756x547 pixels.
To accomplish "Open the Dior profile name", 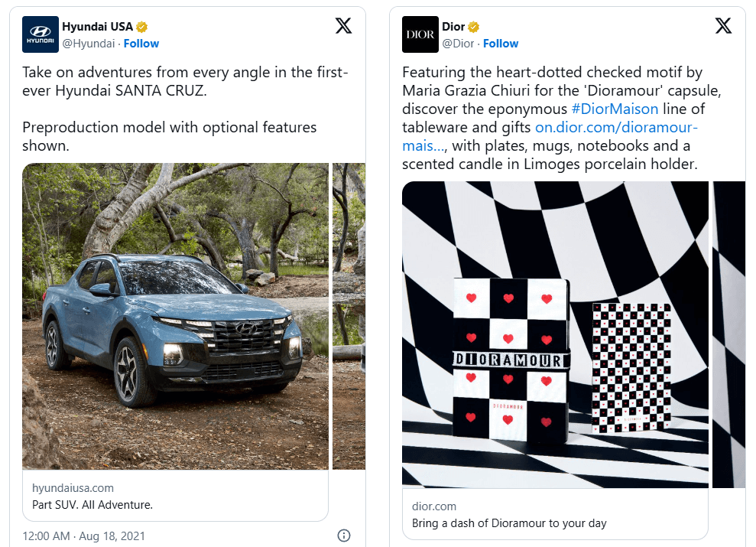I will click(453, 27).
